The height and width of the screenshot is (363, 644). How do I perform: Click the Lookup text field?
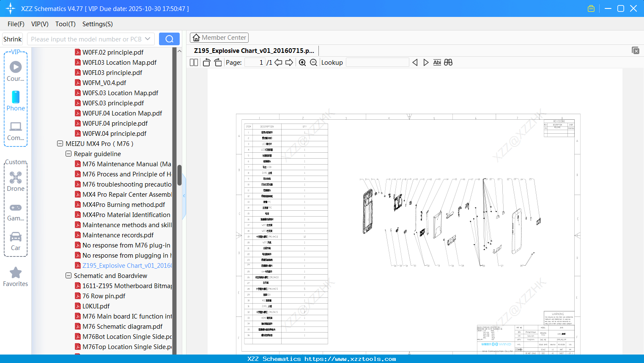[x=378, y=63]
